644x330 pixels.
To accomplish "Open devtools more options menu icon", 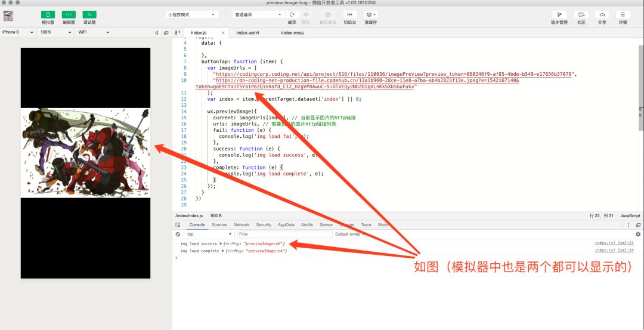I will [x=628, y=225].
